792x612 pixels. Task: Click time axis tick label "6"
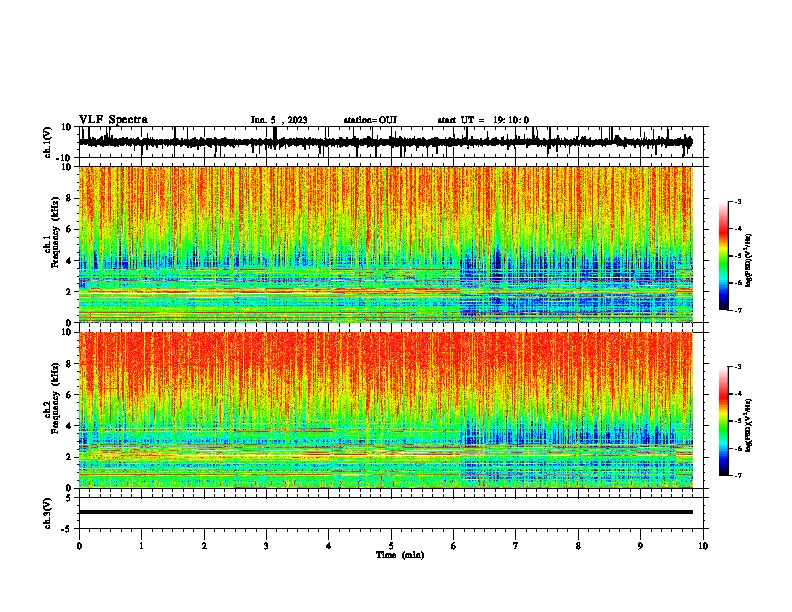coord(453,546)
